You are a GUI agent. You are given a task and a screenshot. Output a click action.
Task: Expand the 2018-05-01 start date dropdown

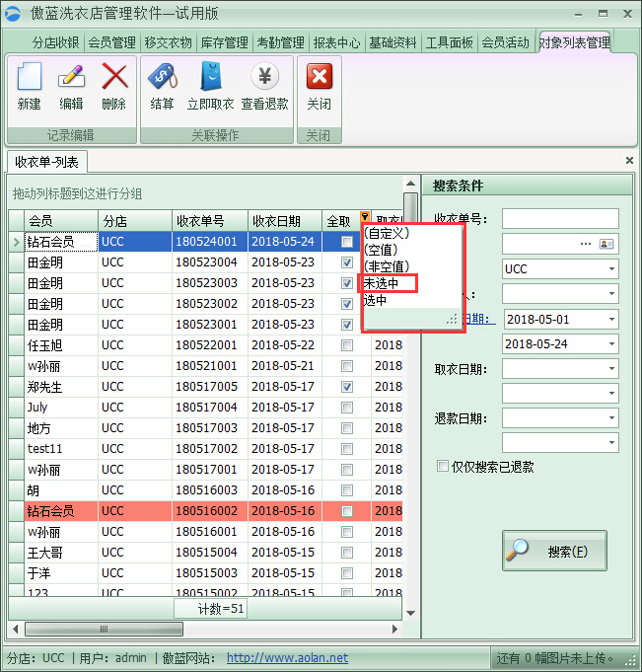tap(610, 320)
